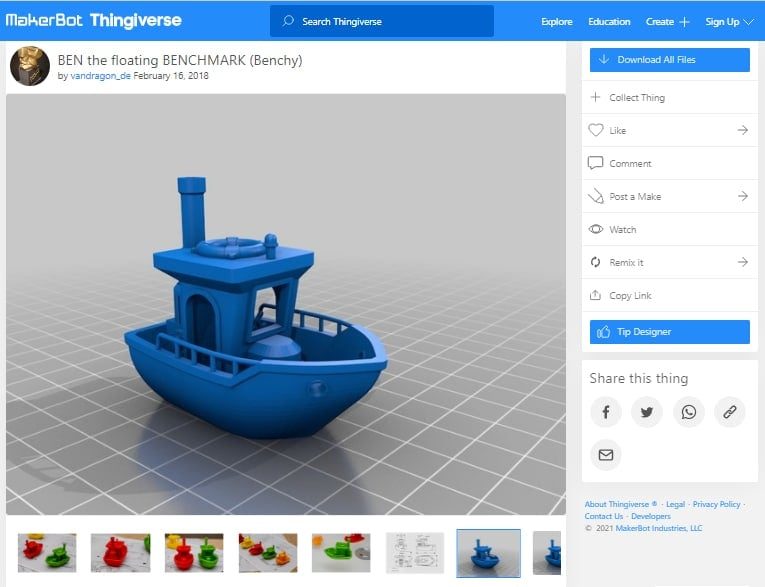
Task: Toggle the Watch eye icon
Action: point(596,229)
